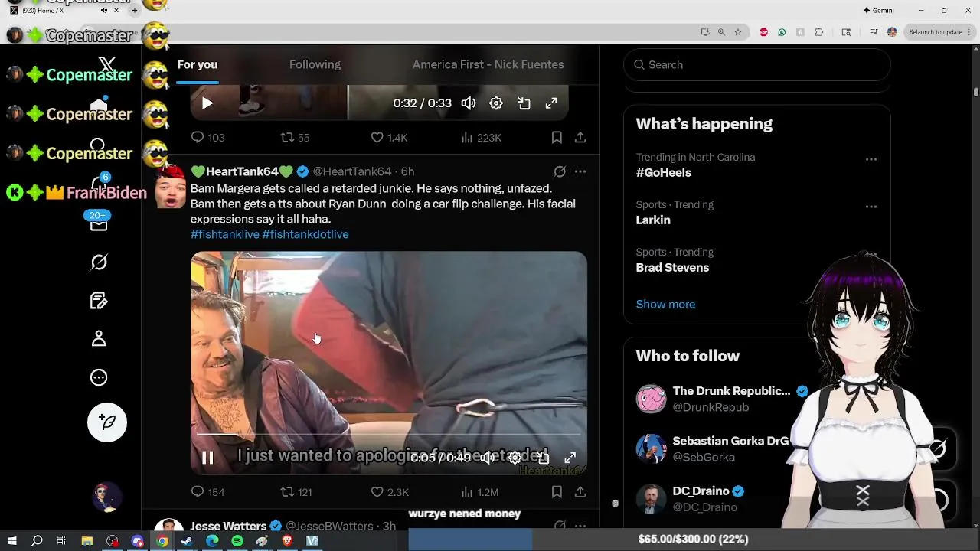
Task: Make the top video fullscreen
Action: pyautogui.click(x=551, y=103)
